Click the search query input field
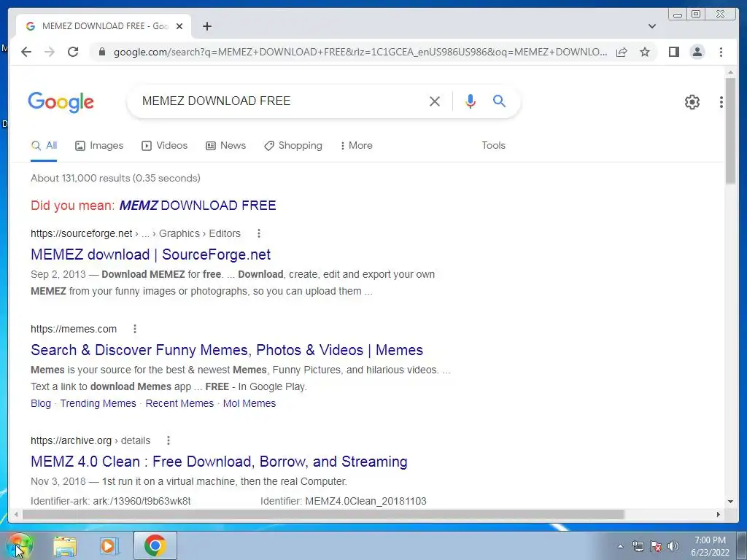Viewport: 747px width, 560px height. coord(281,101)
